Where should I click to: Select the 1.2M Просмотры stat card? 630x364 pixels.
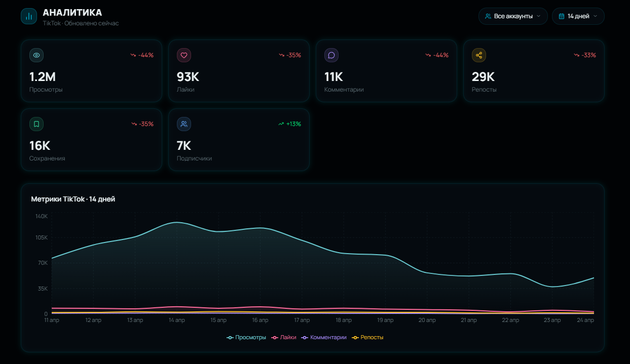pos(91,71)
